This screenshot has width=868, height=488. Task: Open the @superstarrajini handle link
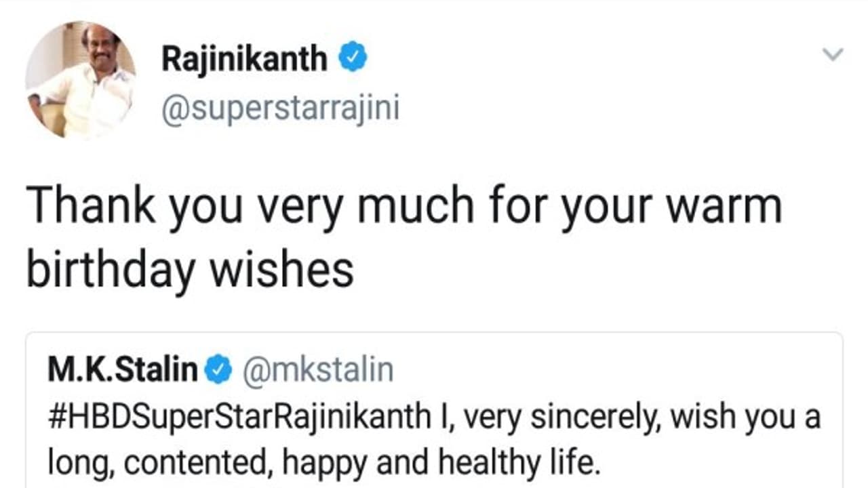(x=280, y=108)
